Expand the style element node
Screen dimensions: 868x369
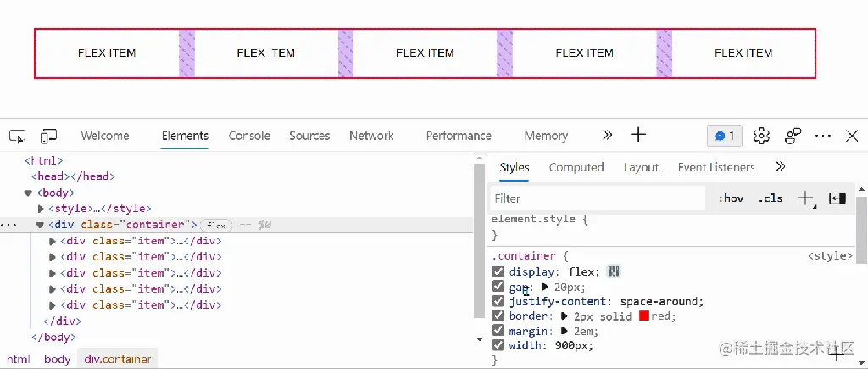coord(41,209)
